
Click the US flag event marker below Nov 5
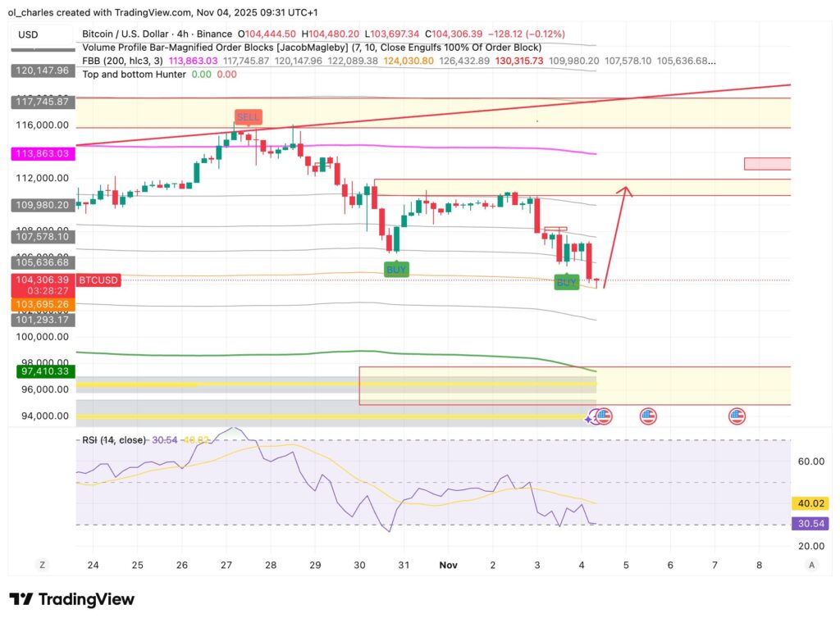[x=605, y=416]
